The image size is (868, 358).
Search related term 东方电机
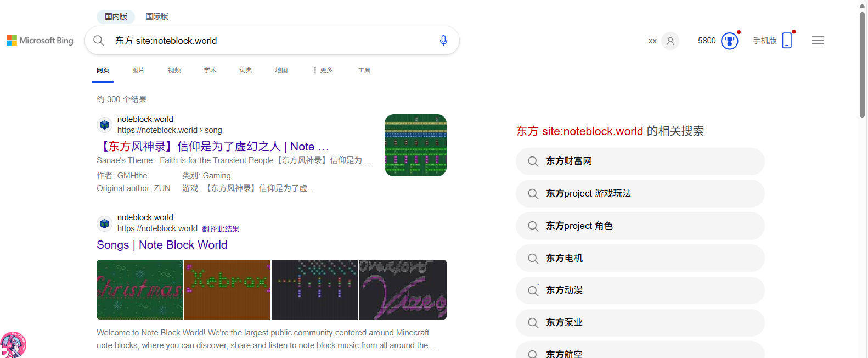[640, 259]
